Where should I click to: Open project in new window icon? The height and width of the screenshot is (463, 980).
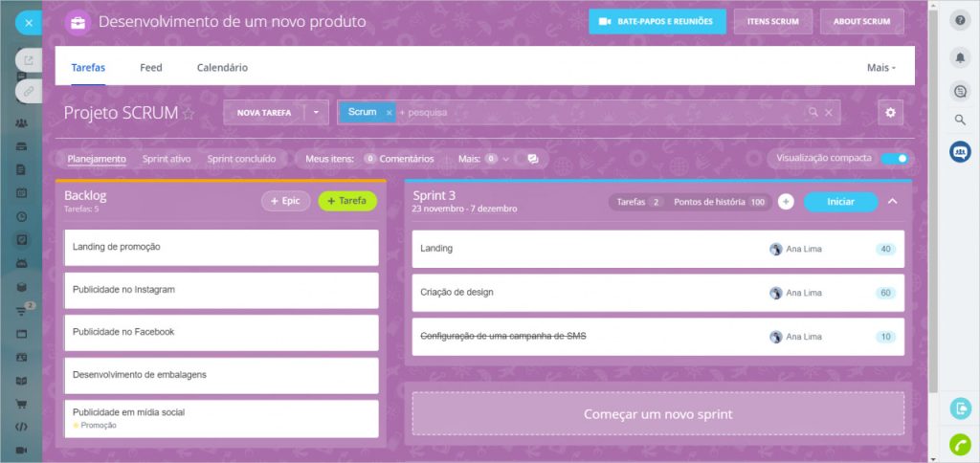(29, 60)
